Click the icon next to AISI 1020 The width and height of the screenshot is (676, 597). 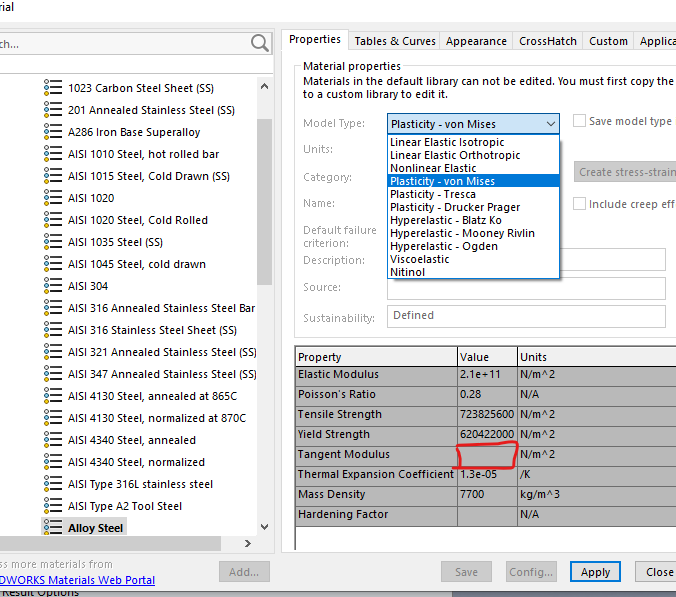[x=53, y=198]
